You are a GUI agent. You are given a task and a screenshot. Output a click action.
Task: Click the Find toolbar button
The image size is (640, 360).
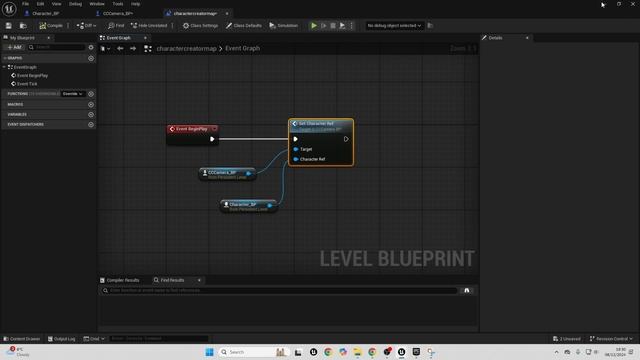(116, 26)
